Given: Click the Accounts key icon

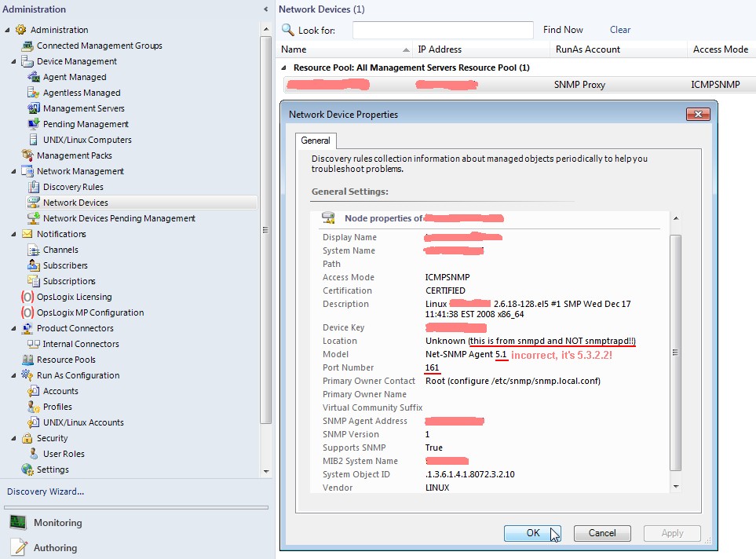Looking at the screenshot, I should tap(34, 391).
